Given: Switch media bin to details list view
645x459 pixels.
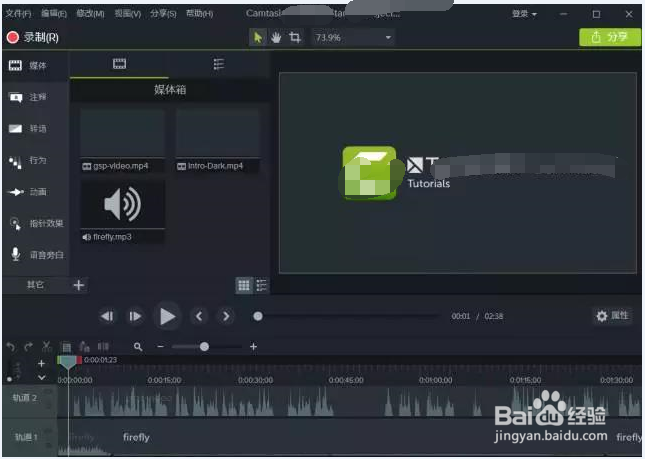Looking at the screenshot, I should pos(261,285).
